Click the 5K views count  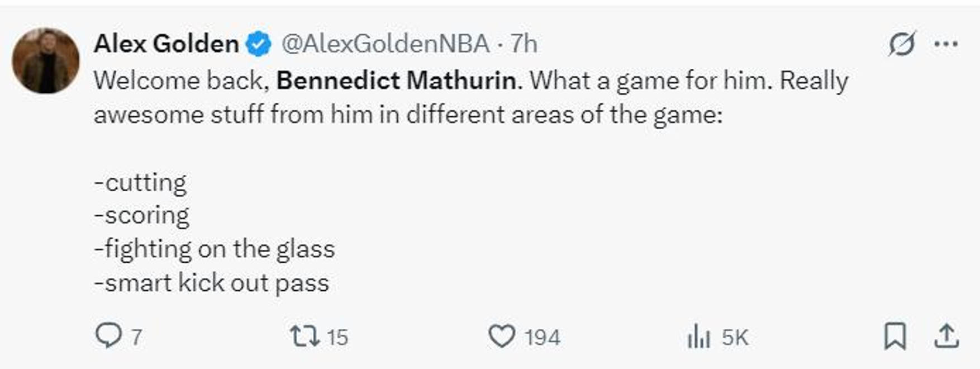tap(734, 338)
